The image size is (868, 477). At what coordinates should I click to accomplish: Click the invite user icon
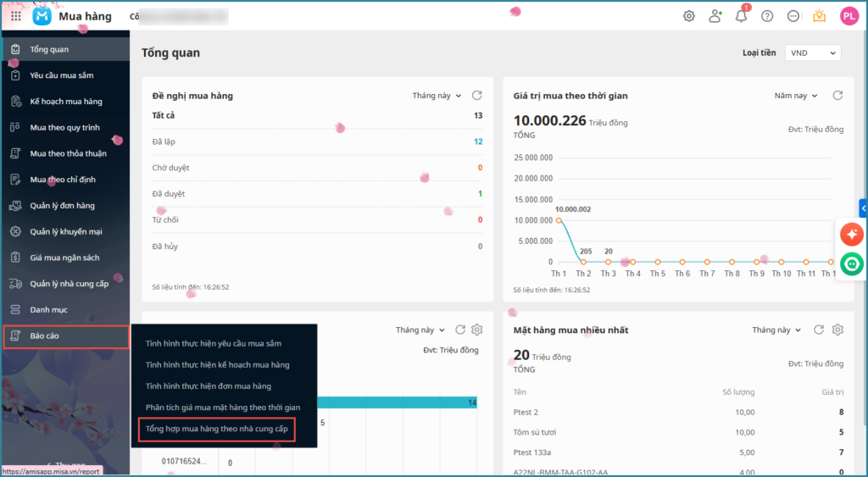click(x=715, y=16)
